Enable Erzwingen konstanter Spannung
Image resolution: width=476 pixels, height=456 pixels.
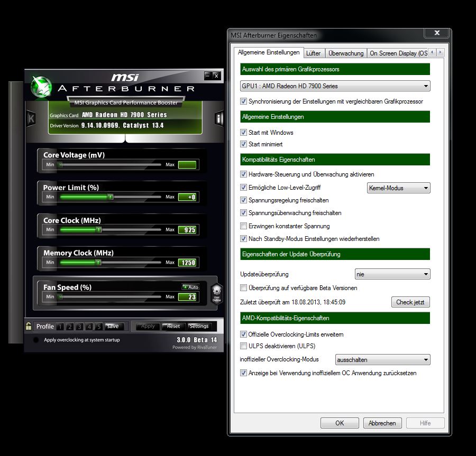tap(243, 226)
